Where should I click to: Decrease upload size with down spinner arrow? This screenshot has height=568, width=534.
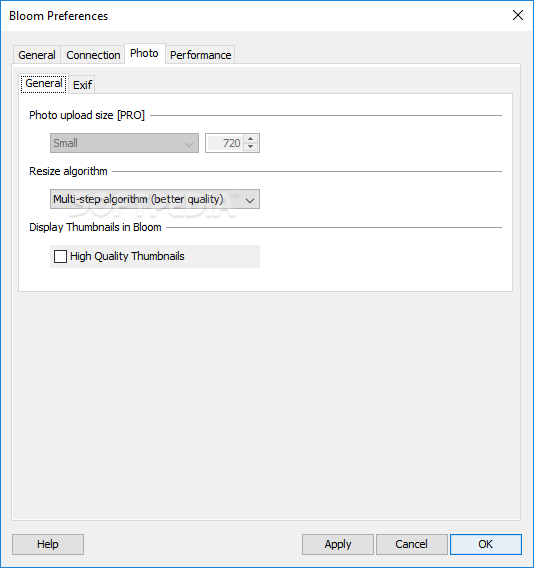pos(251,147)
